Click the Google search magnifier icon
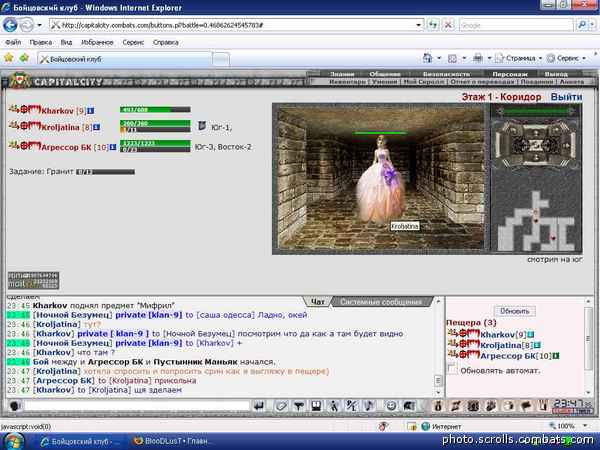The width and height of the screenshot is (600, 450). (x=582, y=25)
